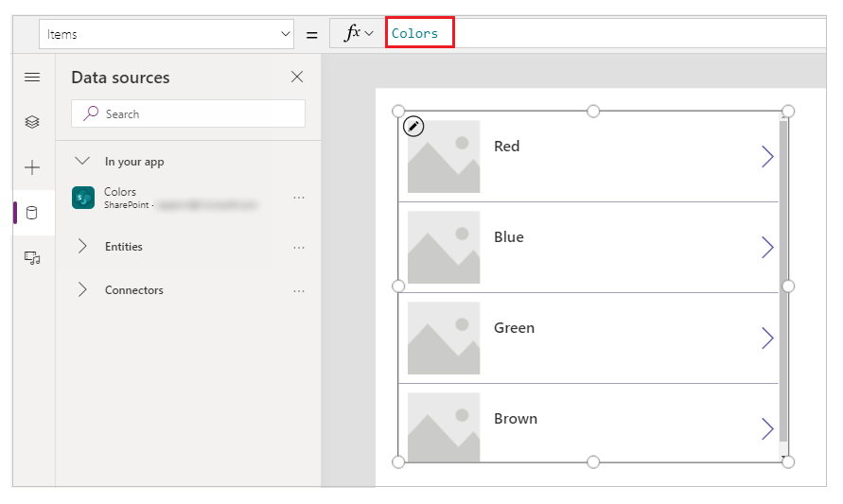
Task: Open more options for Colors data source
Action: pos(299,198)
